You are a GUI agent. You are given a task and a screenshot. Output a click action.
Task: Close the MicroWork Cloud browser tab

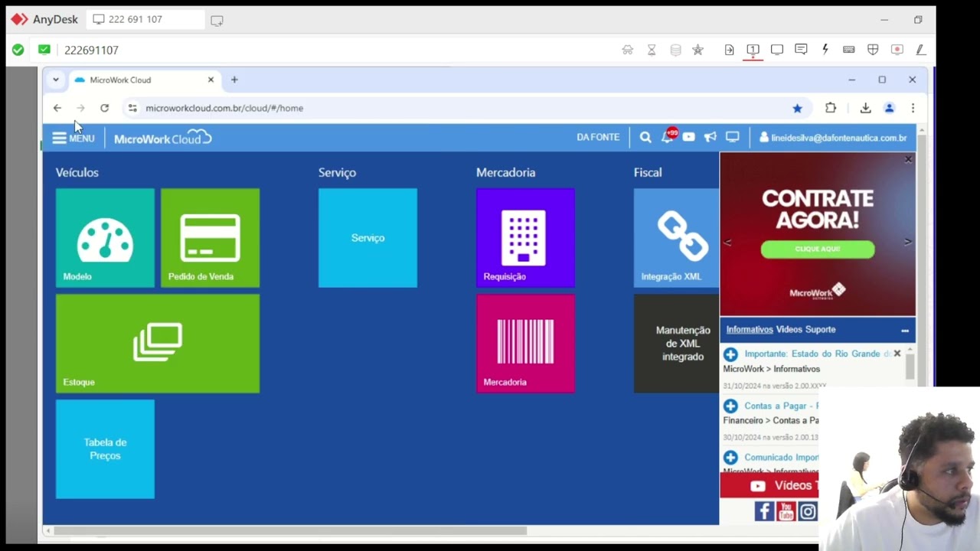click(x=211, y=80)
